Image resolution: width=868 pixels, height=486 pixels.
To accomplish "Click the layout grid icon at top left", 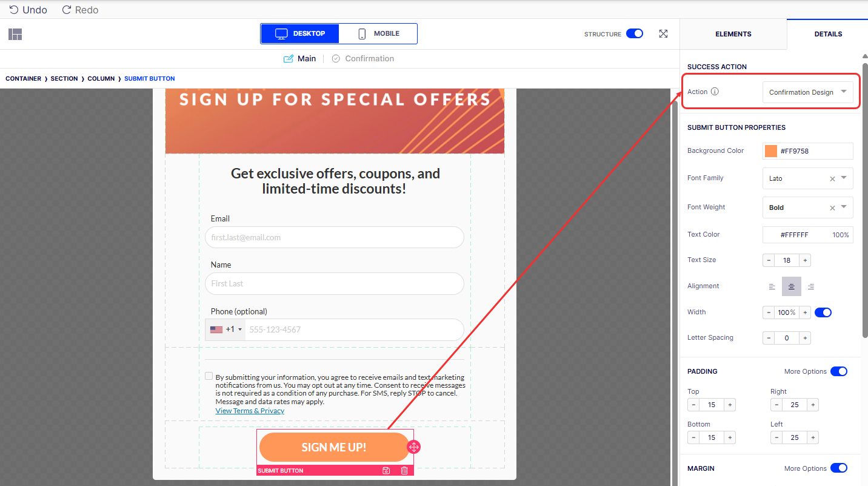I will (x=15, y=35).
